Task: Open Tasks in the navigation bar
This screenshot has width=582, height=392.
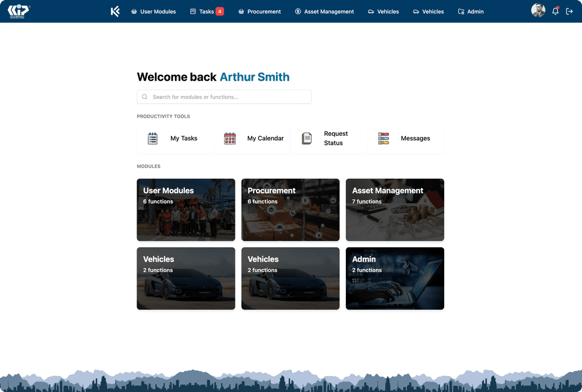Action: (207, 11)
